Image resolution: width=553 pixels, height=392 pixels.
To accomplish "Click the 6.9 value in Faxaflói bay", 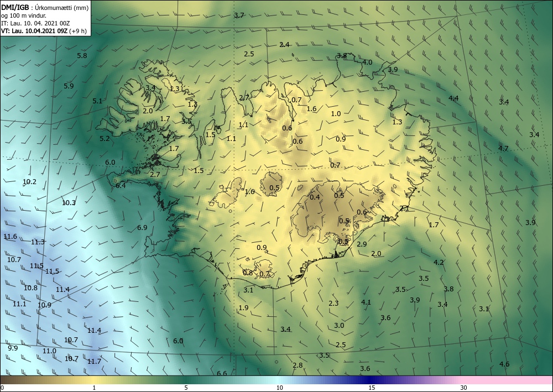I will (x=142, y=228).
